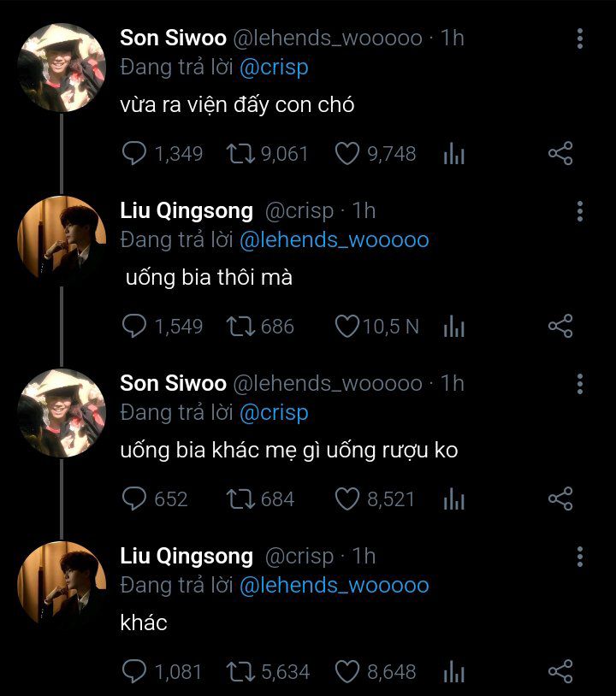The width and height of the screenshot is (616, 696).
Task: Reply to "uống bia thôi mà" tweet
Action: (x=135, y=327)
